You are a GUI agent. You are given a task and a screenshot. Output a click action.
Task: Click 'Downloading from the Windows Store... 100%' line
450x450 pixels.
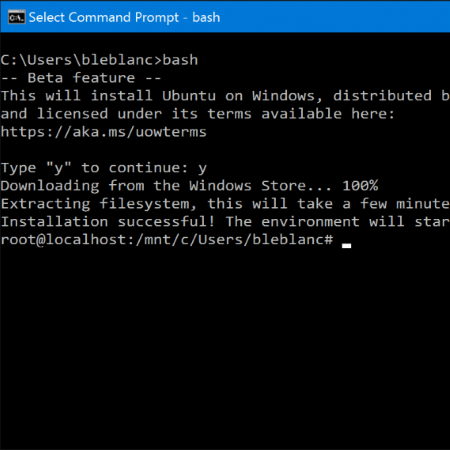[189, 186]
